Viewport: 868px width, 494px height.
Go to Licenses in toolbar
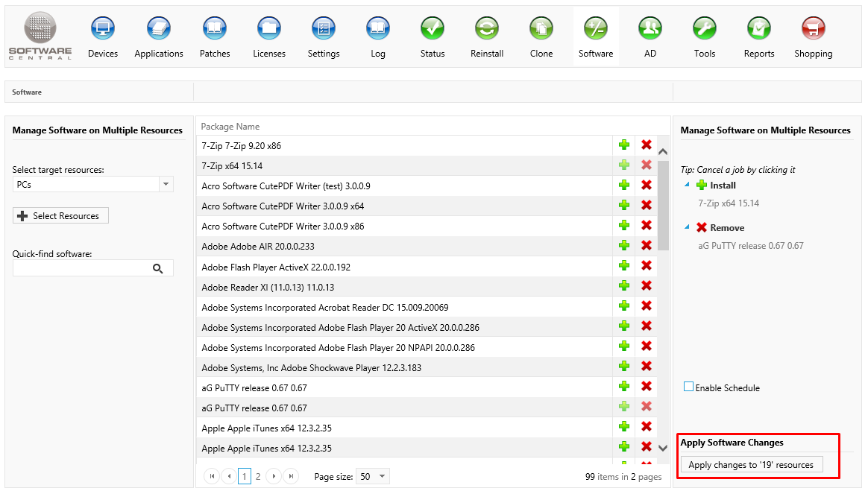[x=269, y=30]
